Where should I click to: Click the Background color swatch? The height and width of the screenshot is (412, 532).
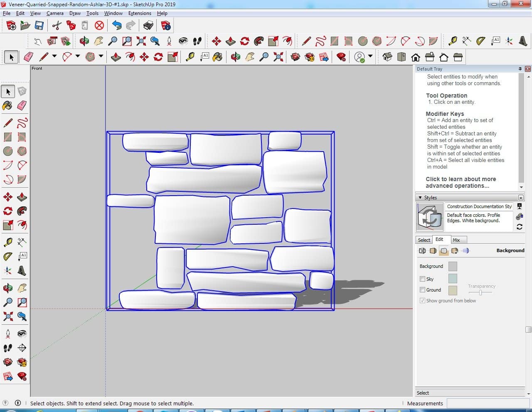tap(453, 266)
